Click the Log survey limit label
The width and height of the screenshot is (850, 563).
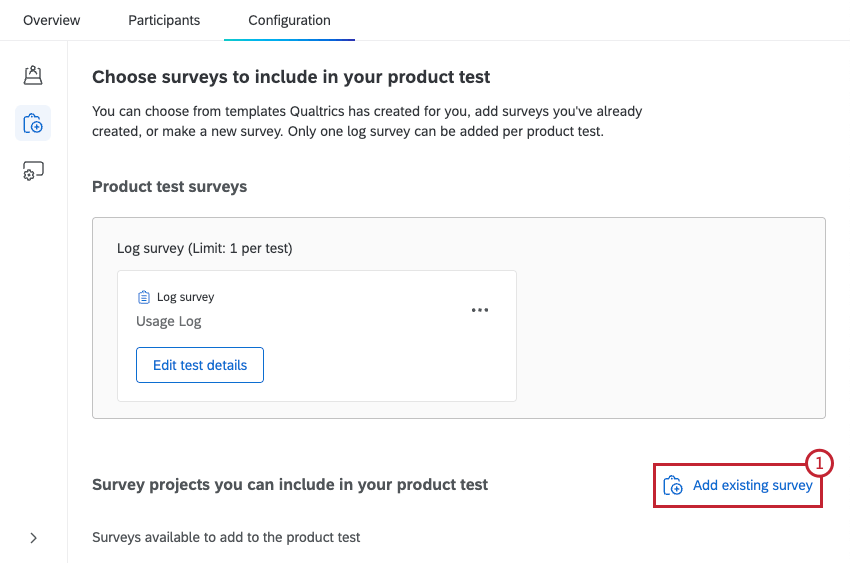coord(204,248)
